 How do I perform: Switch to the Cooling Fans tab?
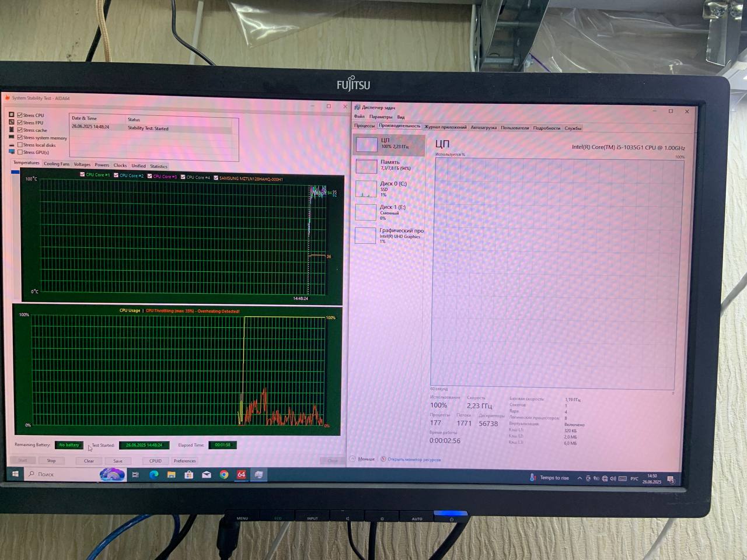[56, 164]
